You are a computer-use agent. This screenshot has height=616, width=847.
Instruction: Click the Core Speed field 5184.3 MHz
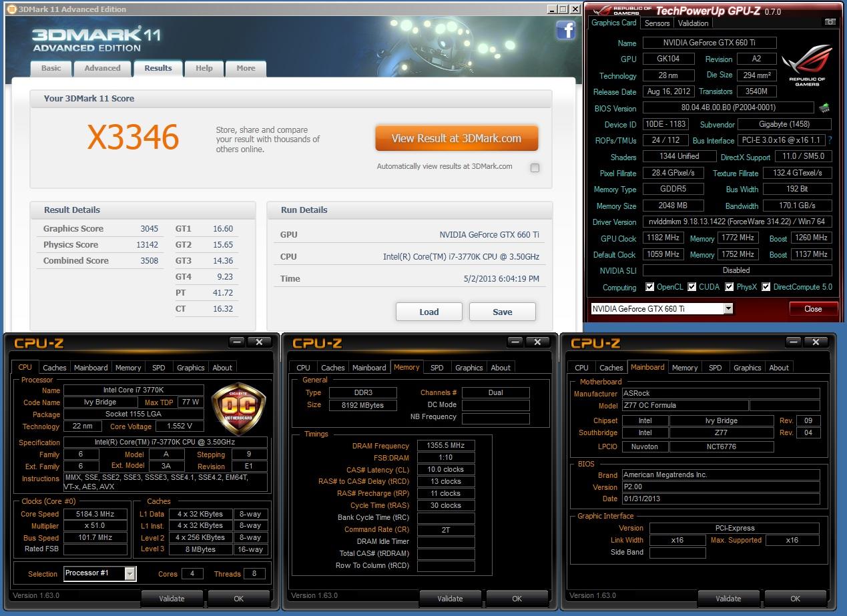coord(95,514)
